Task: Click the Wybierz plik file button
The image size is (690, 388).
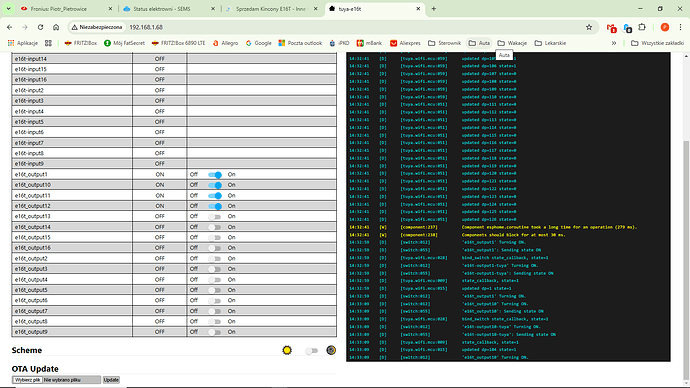Action: coord(27,380)
